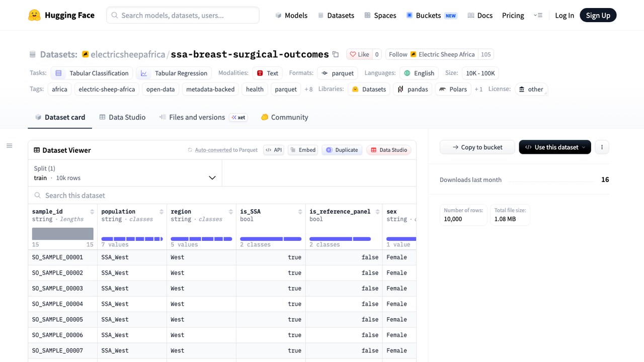Click the red Data Studio button
The width and height of the screenshot is (644, 362).
(x=388, y=150)
